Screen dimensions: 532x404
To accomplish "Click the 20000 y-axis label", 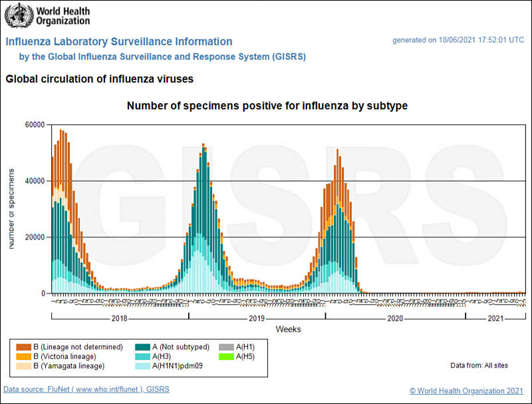I will pos(35,237).
